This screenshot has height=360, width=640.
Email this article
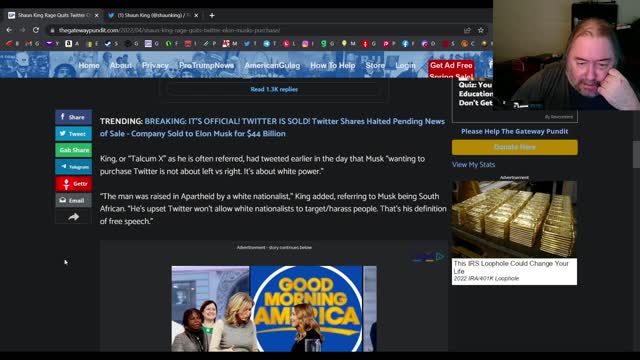(73, 200)
